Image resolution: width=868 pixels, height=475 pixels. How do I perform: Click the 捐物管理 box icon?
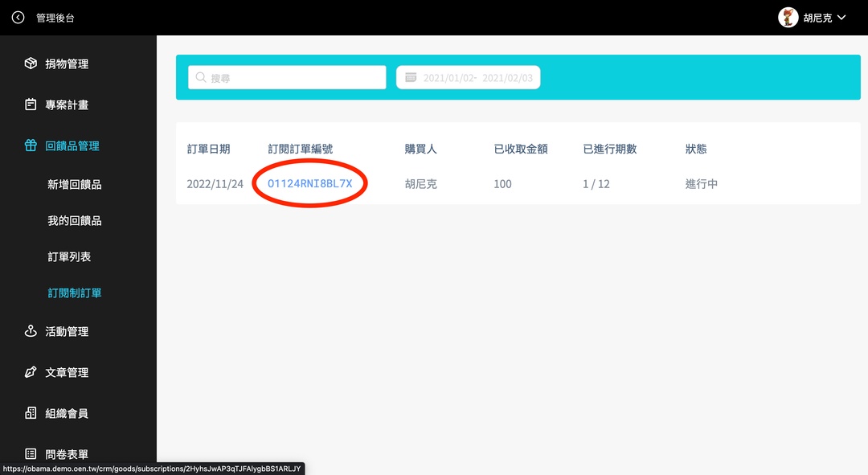[31, 63]
